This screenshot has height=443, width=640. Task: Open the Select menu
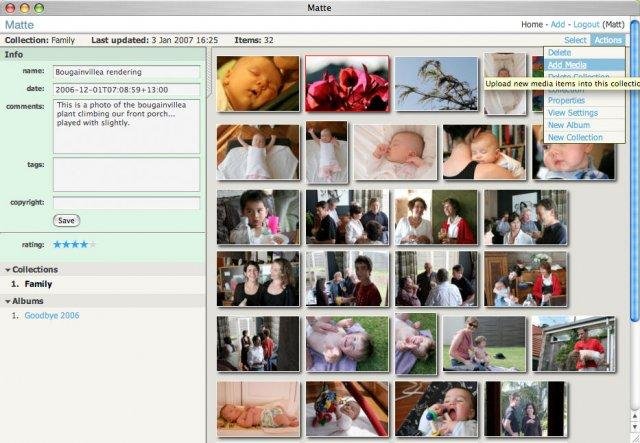click(575, 40)
